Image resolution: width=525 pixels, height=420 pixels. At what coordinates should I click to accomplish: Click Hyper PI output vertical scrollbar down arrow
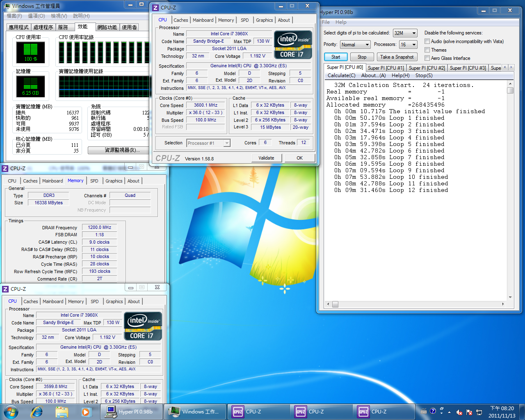pos(510,297)
